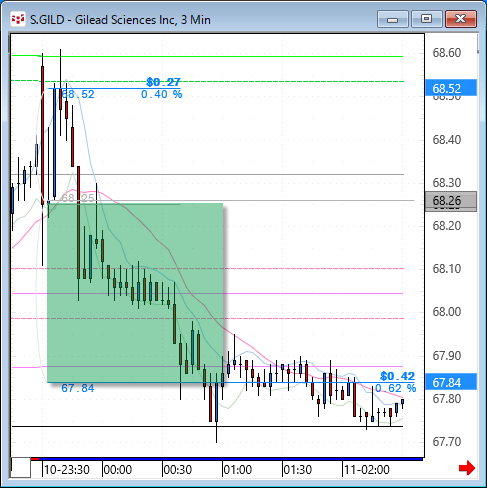Click the $0.27 profit label
Viewport: 487px width, 488px height.
point(163,82)
